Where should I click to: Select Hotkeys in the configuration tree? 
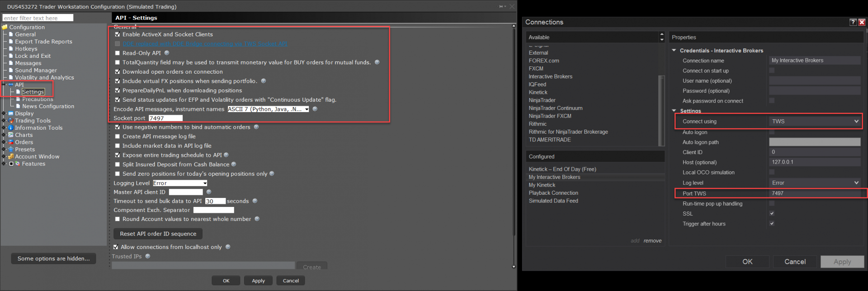click(26, 49)
